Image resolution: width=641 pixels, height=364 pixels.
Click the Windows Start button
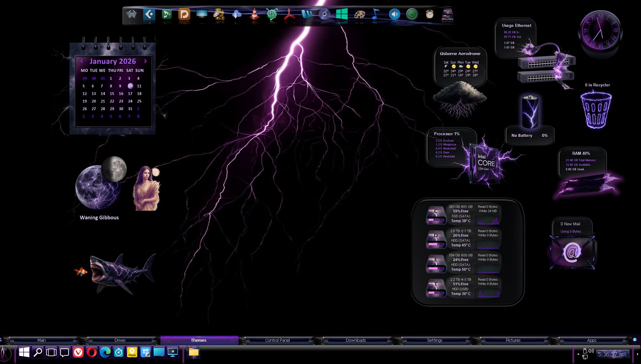pyautogui.click(x=24, y=353)
